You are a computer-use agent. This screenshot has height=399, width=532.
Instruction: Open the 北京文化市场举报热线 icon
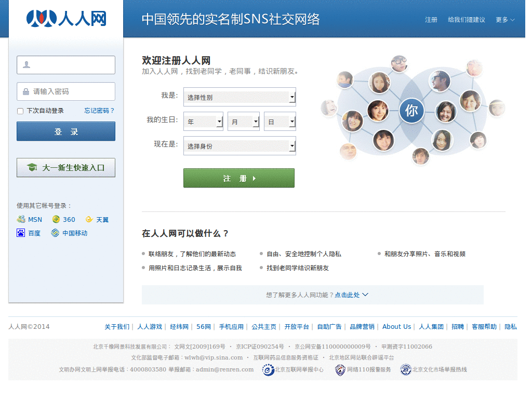click(405, 370)
